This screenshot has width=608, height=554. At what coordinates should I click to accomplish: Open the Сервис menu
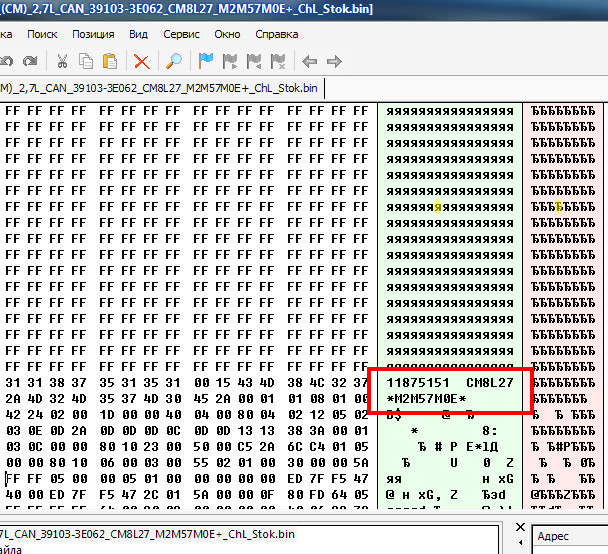(181, 34)
